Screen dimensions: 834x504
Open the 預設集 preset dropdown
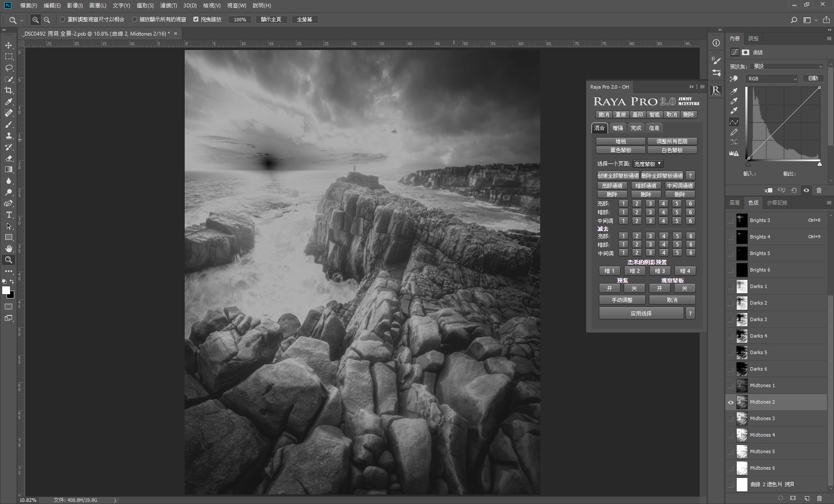click(x=787, y=66)
